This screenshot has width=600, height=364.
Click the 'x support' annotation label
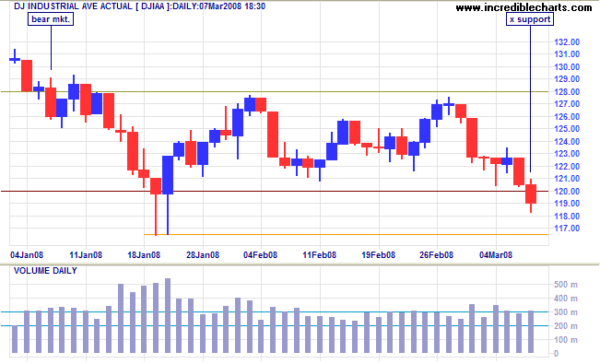[530, 19]
